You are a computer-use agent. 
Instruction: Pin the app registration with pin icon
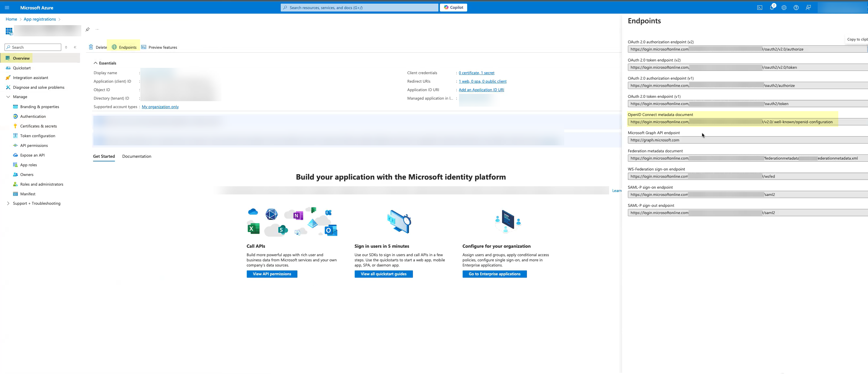coord(88,29)
